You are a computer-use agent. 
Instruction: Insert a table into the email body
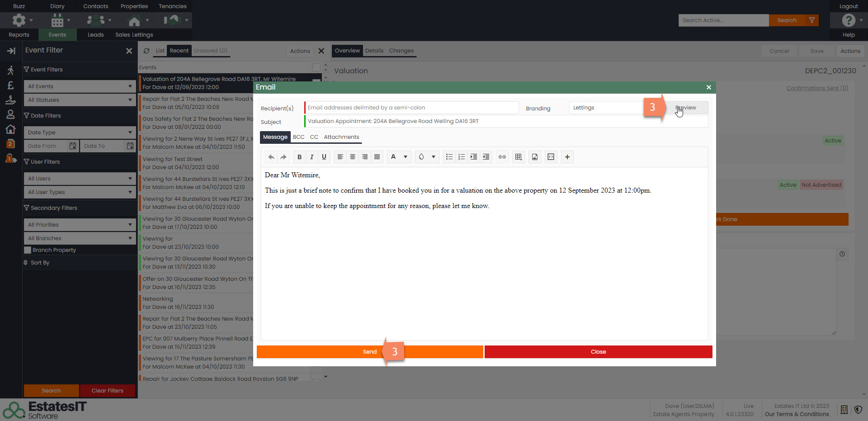tap(518, 157)
